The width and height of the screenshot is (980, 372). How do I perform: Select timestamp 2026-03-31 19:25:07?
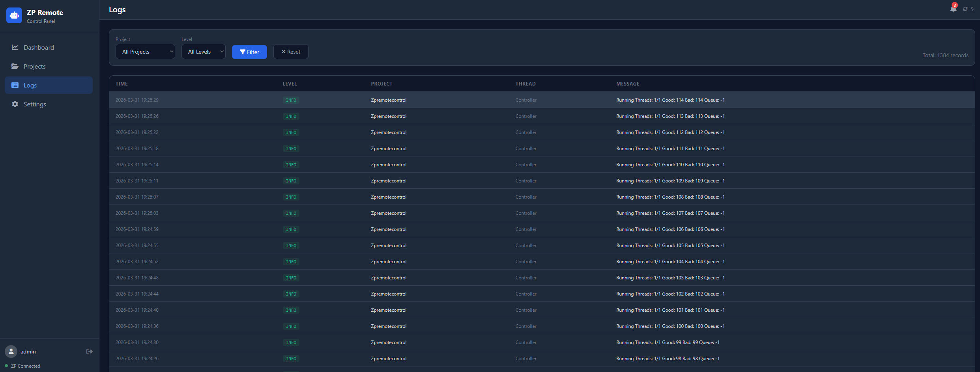137,197
